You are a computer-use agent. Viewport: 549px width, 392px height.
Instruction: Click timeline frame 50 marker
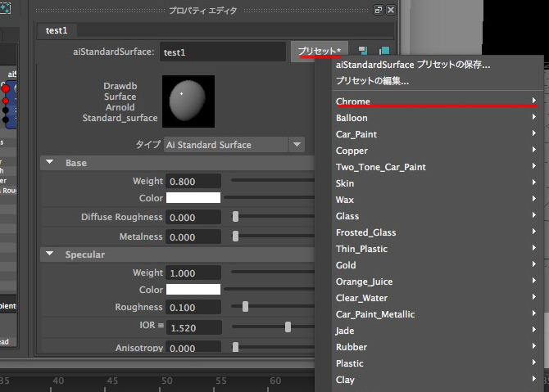[166, 381]
